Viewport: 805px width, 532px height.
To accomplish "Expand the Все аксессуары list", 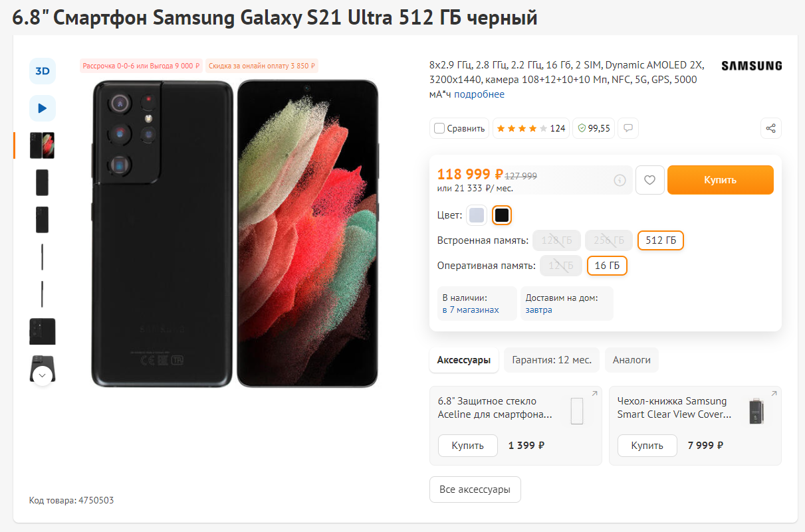I will [475, 489].
